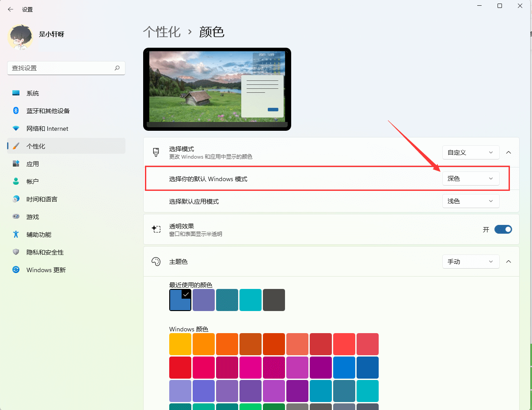Open the 默认应用模式 dropdown showing 浅色
Image resolution: width=532 pixels, height=410 pixels.
(471, 201)
